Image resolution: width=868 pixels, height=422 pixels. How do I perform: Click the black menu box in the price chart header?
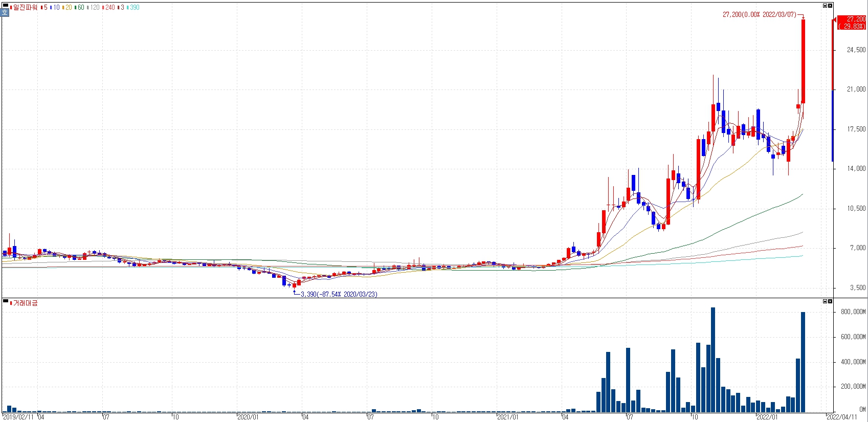6,6
